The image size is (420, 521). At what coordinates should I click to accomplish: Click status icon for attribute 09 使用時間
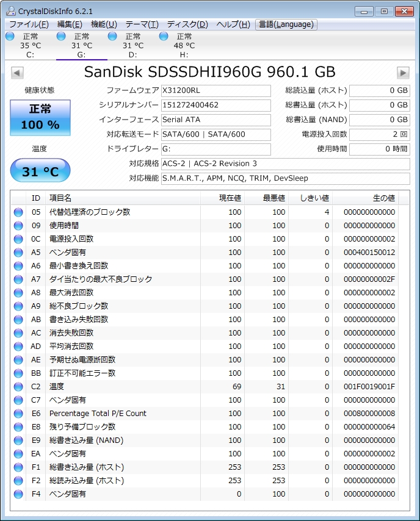point(18,226)
